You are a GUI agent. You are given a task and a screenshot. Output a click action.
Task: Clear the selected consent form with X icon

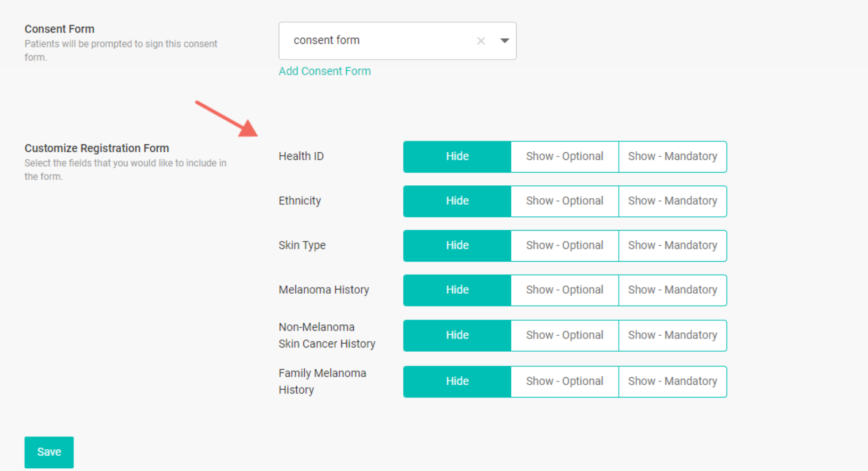[x=480, y=41]
